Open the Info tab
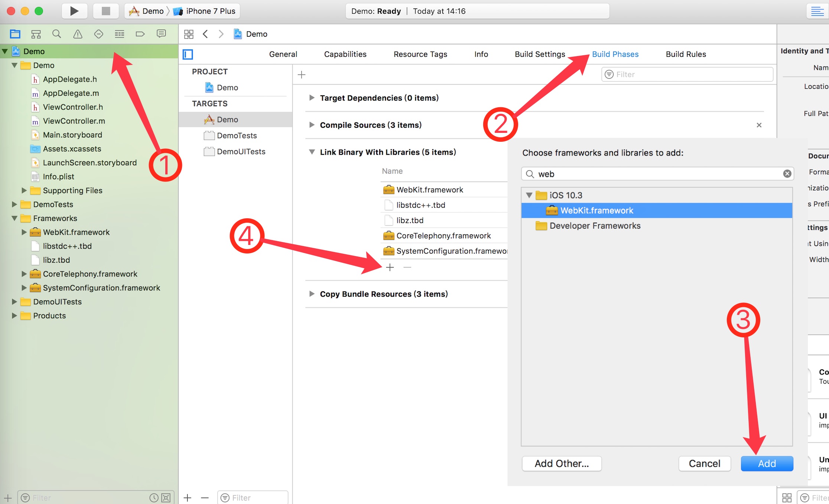The width and height of the screenshot is (829, 504). tap(481, 54)
